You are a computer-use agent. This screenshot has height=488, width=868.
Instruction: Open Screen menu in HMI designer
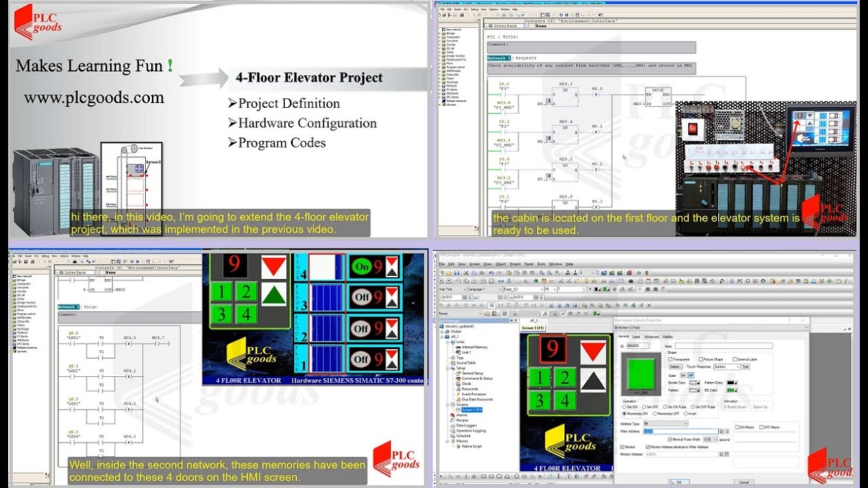[475, 264]
